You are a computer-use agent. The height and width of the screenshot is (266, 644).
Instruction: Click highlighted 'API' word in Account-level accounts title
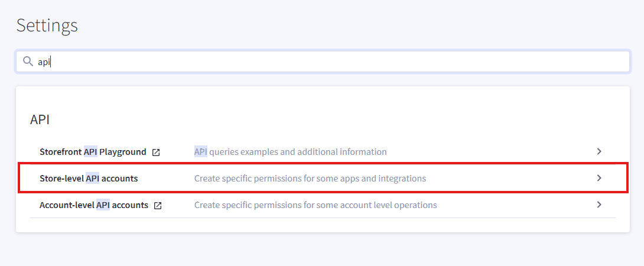click(x=103, y=205)
